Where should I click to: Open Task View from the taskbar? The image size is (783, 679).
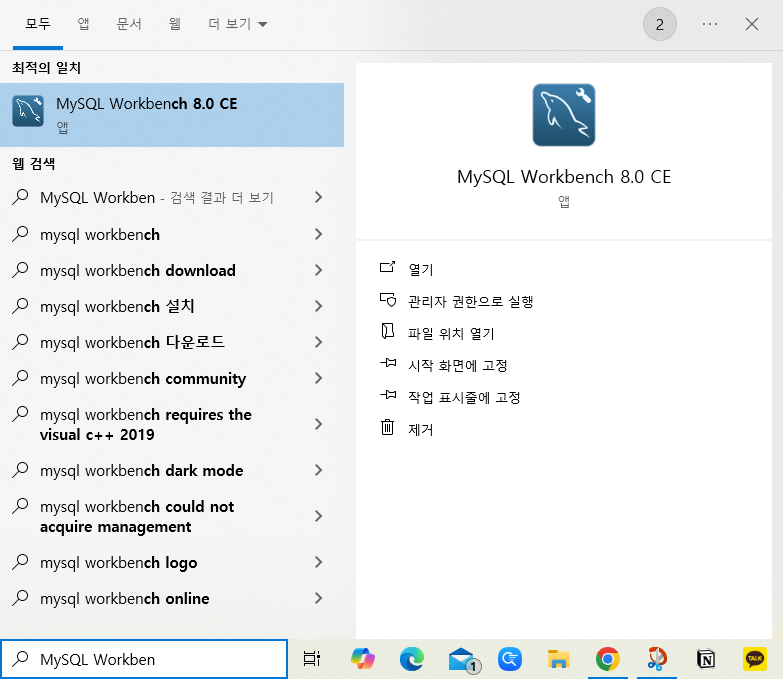(x=312, y=659)
